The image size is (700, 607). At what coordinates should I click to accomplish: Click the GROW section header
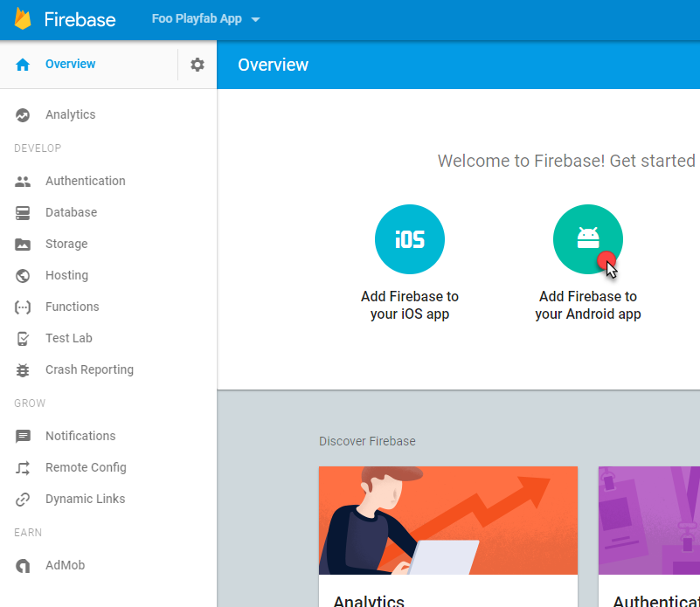pyautogui.click(x=30, y=403)
